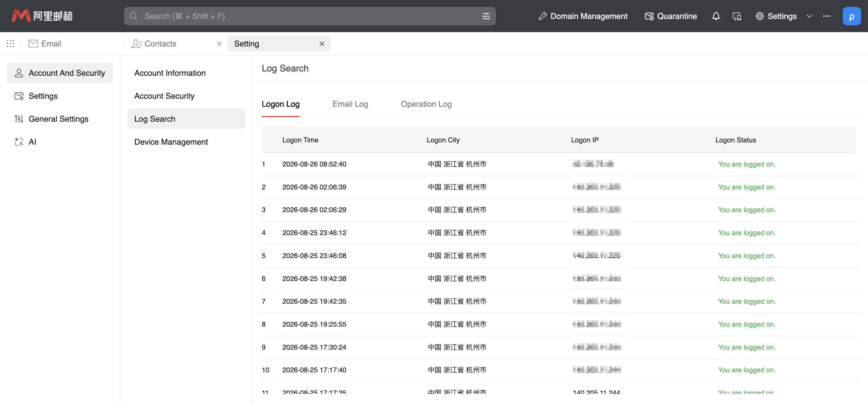Select logon time 2026-08-25 19:25:55
Screen dimensions: 868x403
314,324
